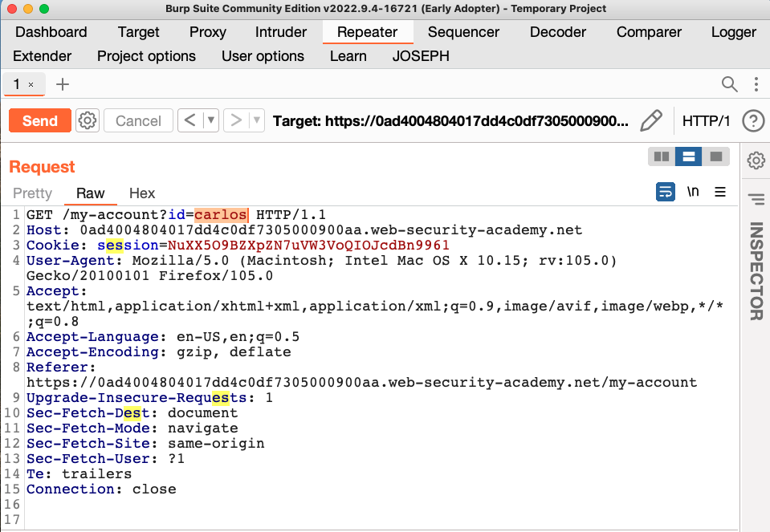Select the Repeater tab
The image size is (770, 532).
tap(367, 32)
